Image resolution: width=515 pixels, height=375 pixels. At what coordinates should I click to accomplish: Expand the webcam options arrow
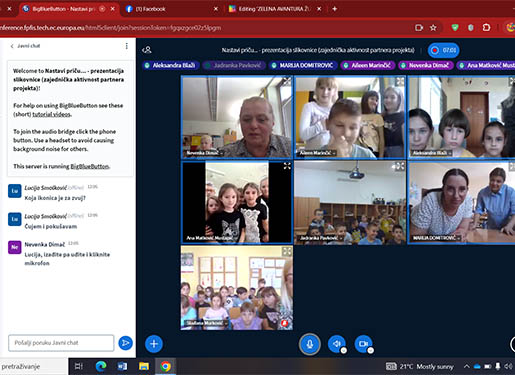(370, 350)
